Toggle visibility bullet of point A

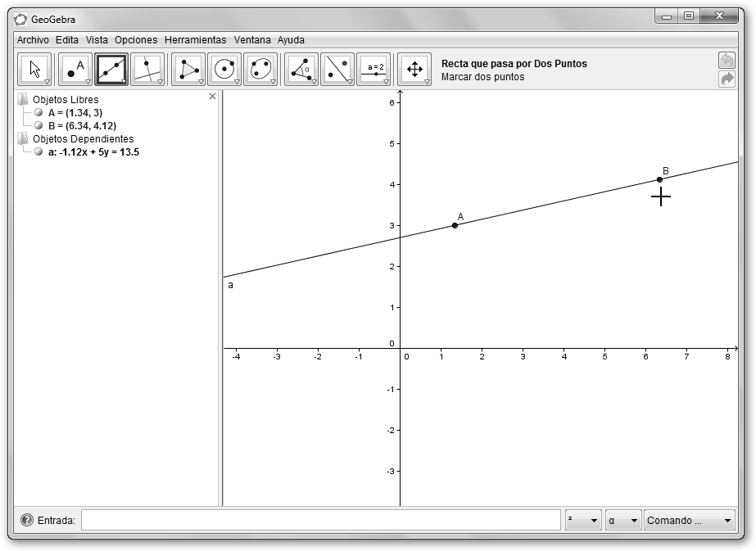click(x=38, y=113)
